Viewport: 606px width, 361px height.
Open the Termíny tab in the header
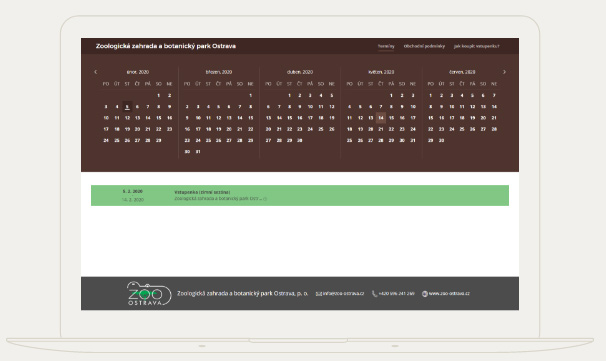click(x=386, y=46)
